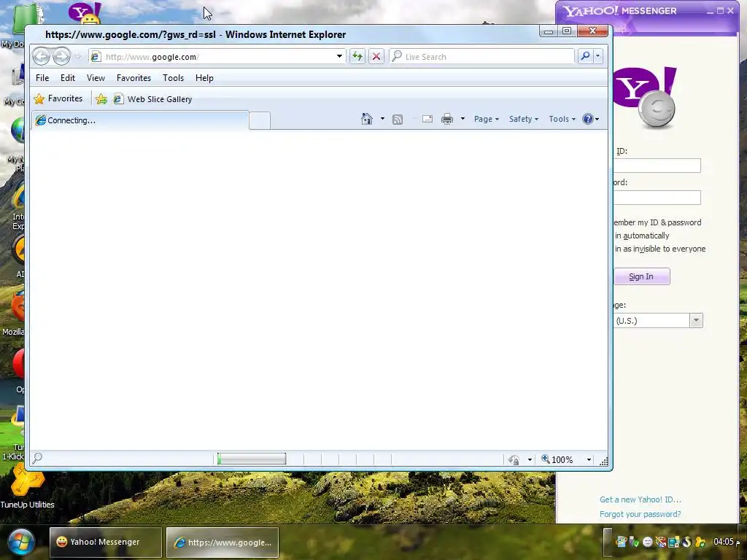Click the RSS Feeds icon
Screen dimensions: 747x560
[x=398, y=119]
